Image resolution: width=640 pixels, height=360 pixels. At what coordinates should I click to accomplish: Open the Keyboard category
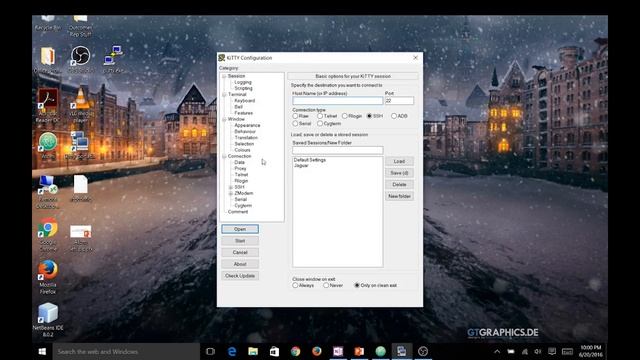244,101
